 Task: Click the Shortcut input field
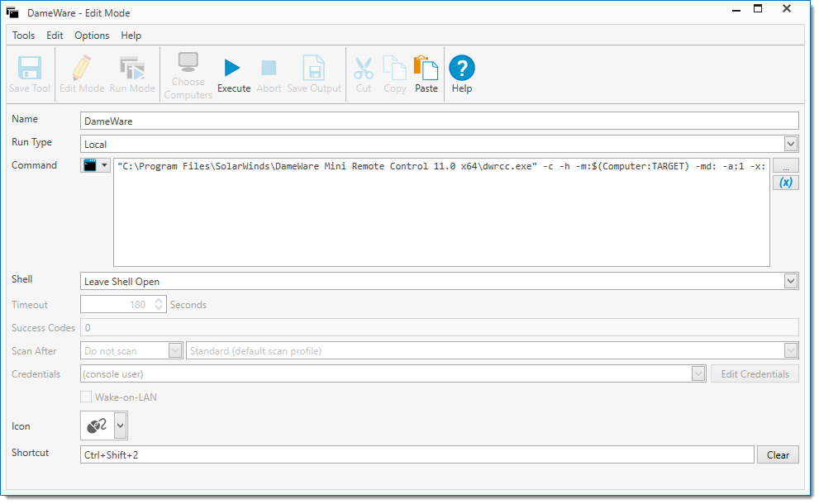tap(417, 454)
